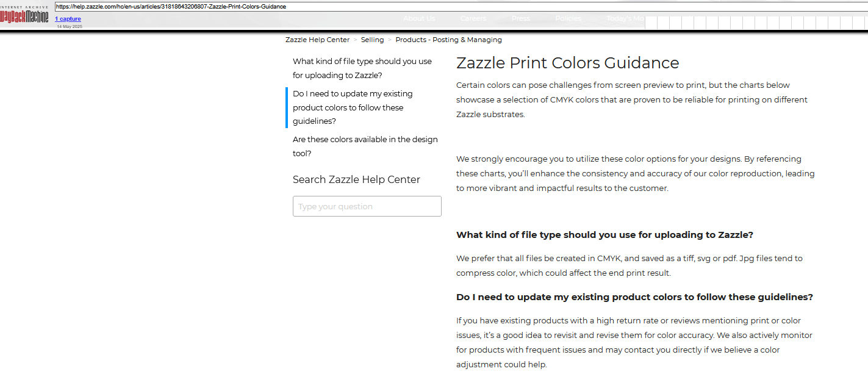Open the faded Policies menu item
868x388 pixels.
pos(568,18)
